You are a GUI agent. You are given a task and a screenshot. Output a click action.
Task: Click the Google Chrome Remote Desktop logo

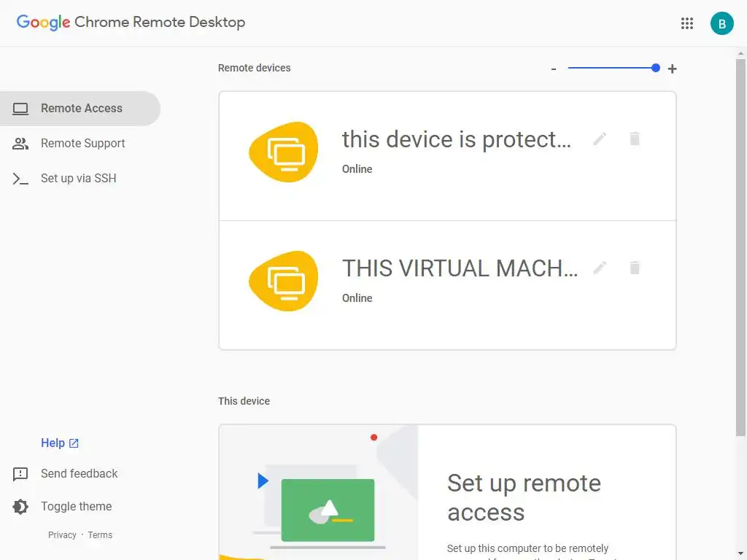tap(131, 23)
